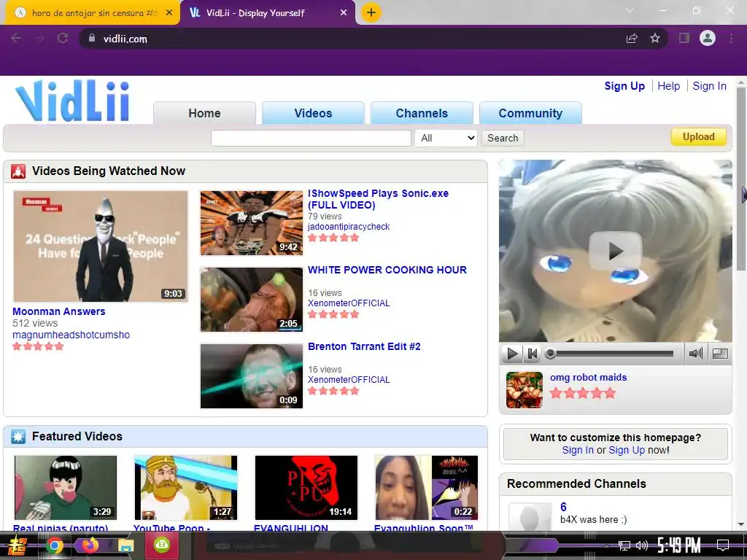747x560 pixels.
Task: Click the Videos Being Watched Now icon
Action: pyautogui.click(x=18, y=171)
